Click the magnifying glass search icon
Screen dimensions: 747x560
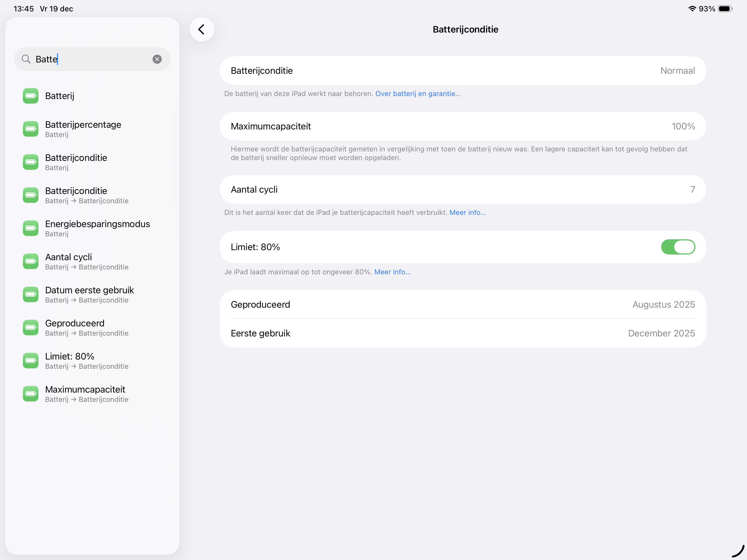26,59
